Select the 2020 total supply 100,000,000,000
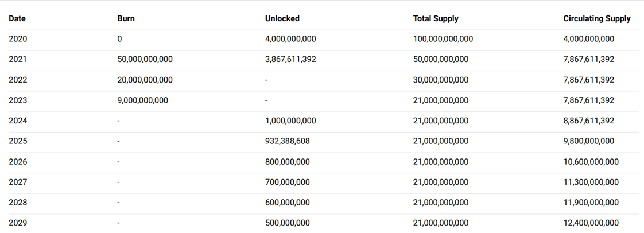 point(443,39)
